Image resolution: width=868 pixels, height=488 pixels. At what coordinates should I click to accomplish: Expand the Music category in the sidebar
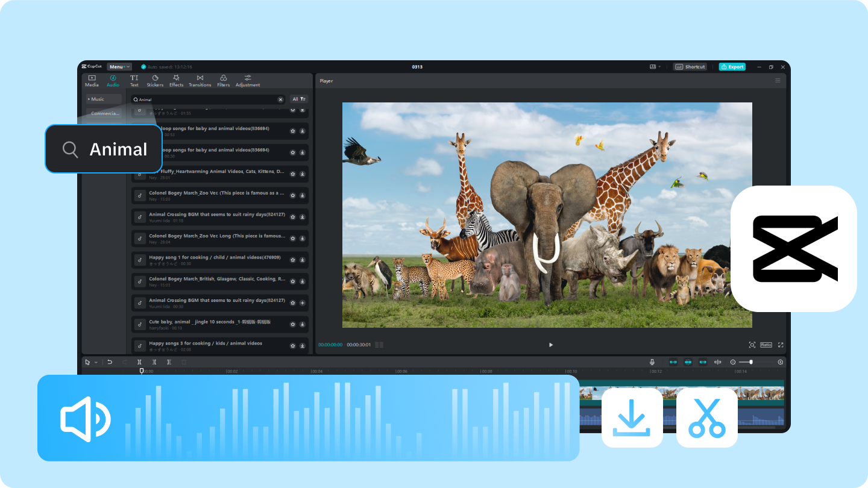99,98
